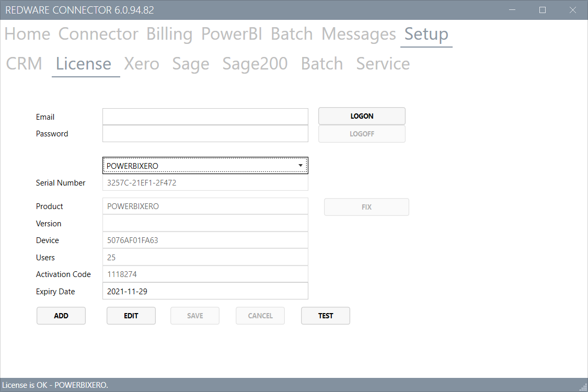Click the LOGON button

click(362, 116)
